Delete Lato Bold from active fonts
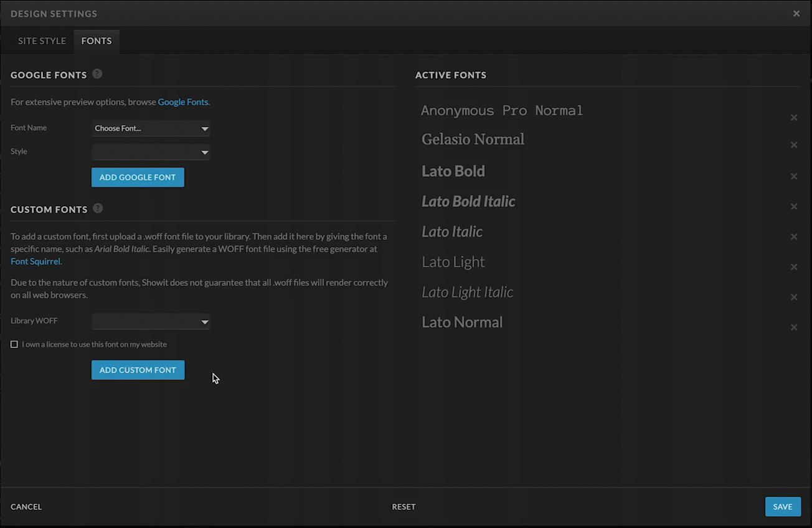This screenshot has height=528, width=812. 794,176
